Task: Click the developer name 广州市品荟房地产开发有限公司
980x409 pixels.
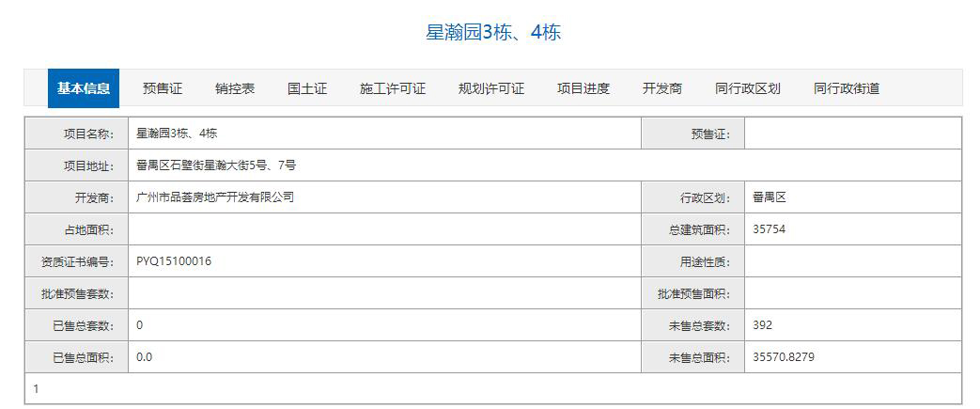Action: [x=215, y=197]
